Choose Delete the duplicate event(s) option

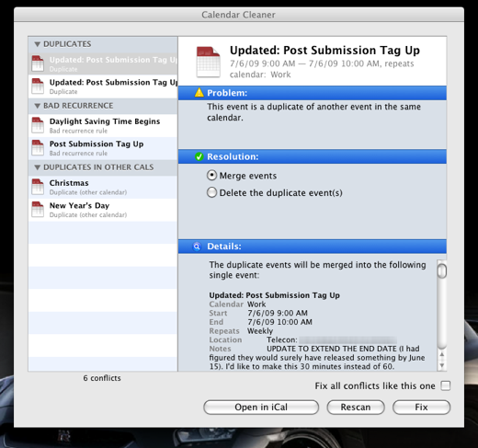pos(211,192)
